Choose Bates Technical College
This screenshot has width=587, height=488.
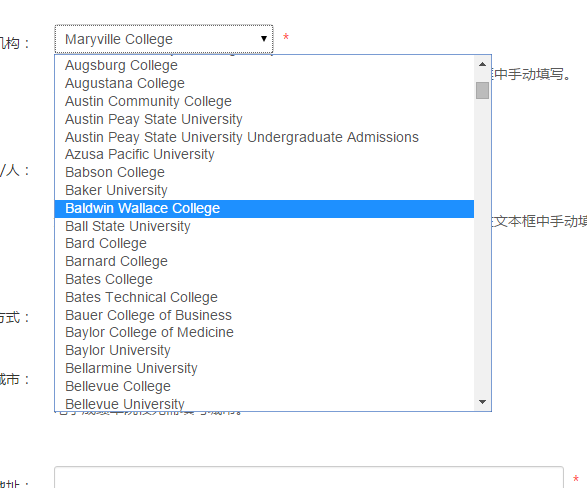click(x=264, y=297)
